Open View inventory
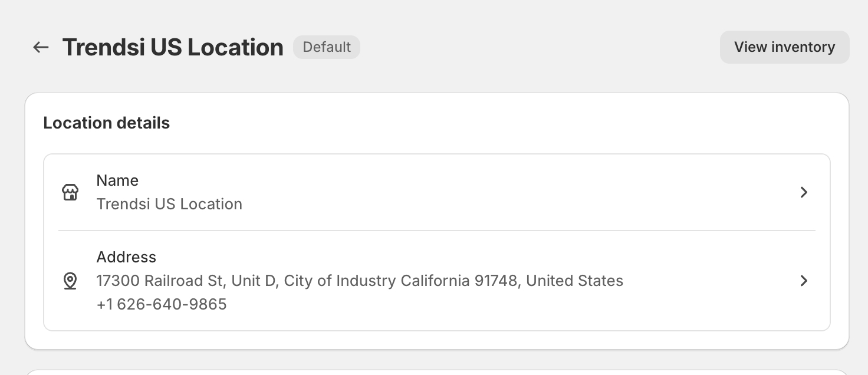868x375 pixels. [x=784, y=47]
